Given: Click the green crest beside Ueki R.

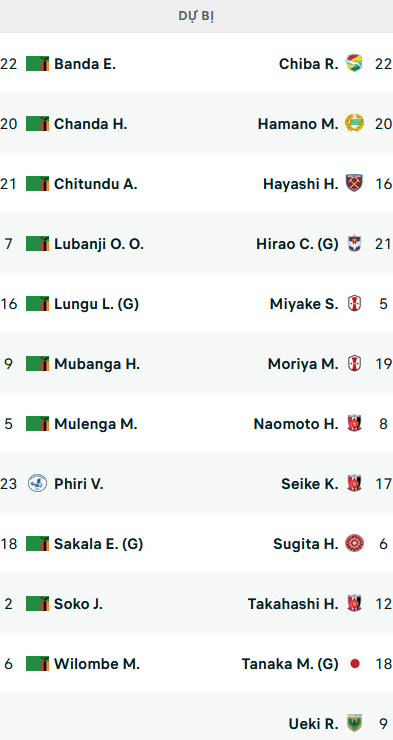Looking at the screenshot, I should click(x=354, y=723).
